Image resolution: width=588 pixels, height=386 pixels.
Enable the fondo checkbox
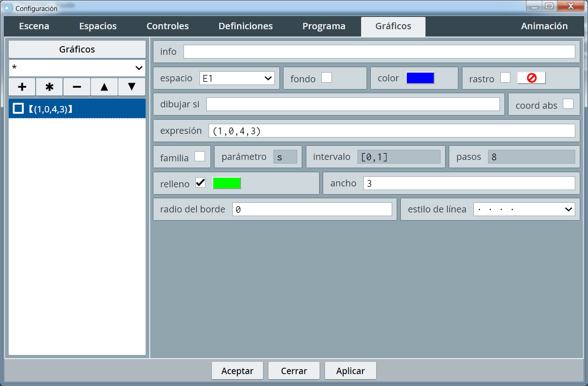click(326, 78)
